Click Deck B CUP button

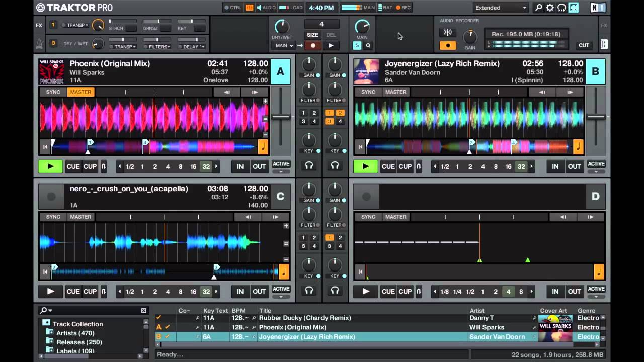pos(405,166)
